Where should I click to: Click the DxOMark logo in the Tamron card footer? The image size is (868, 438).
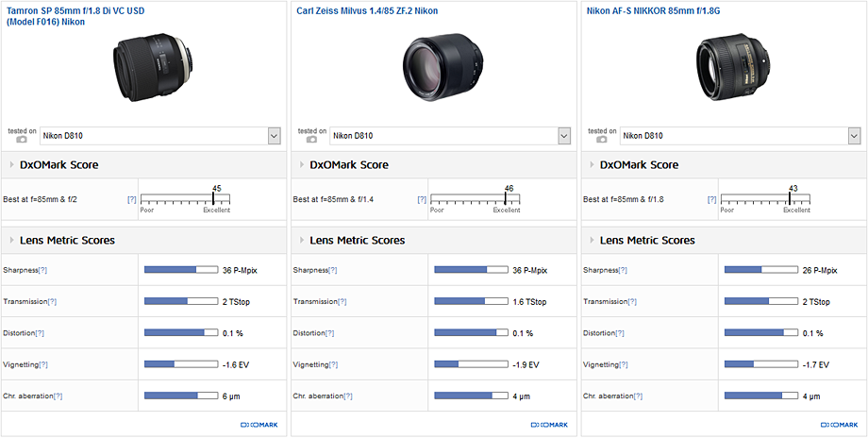click(x=259, y=426)
